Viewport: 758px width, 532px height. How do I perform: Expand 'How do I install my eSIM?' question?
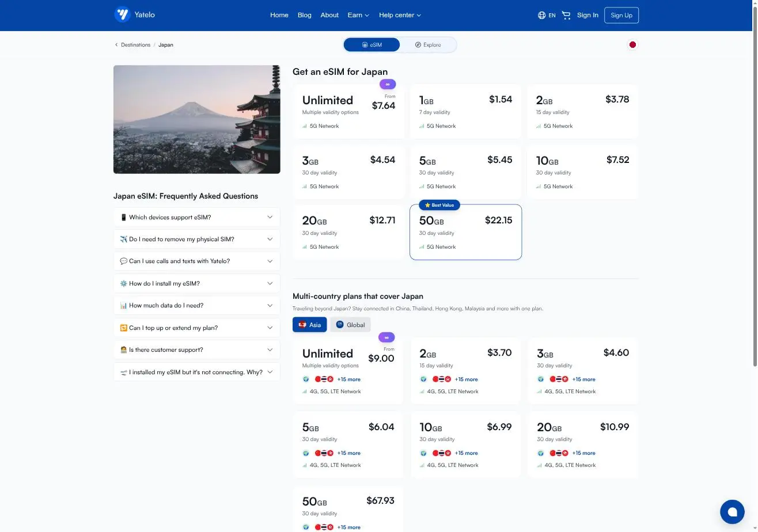[196, 284]
